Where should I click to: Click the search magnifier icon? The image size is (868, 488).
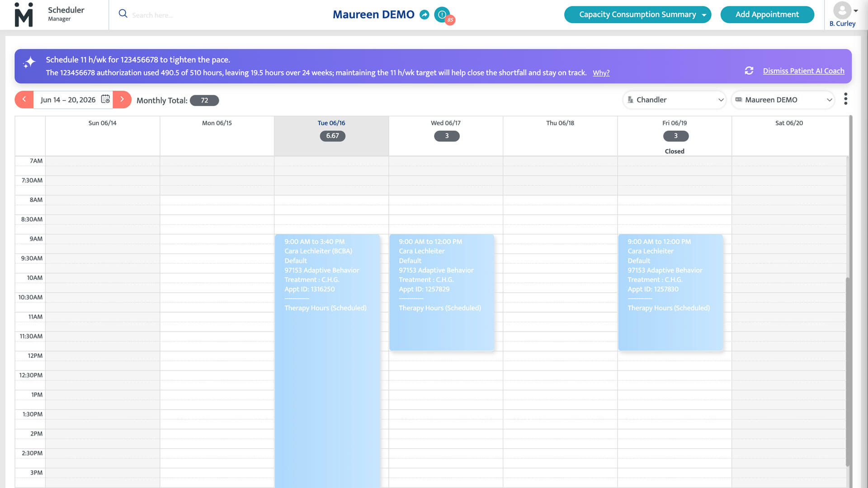[123, 14]
